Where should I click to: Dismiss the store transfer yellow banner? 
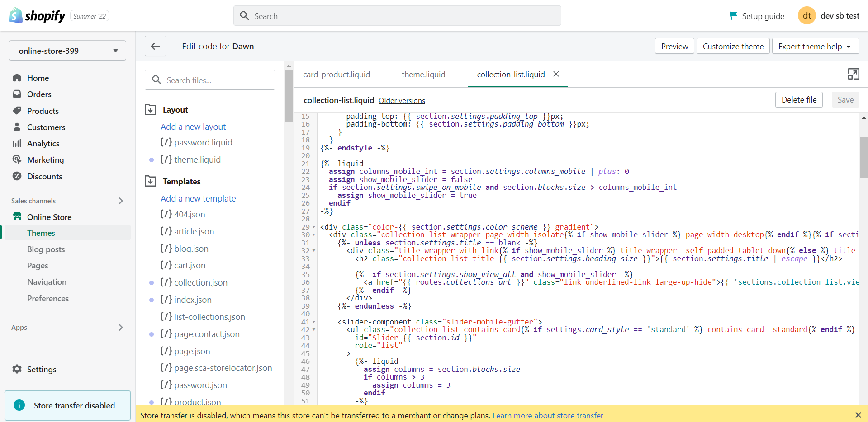click(858, 415)
